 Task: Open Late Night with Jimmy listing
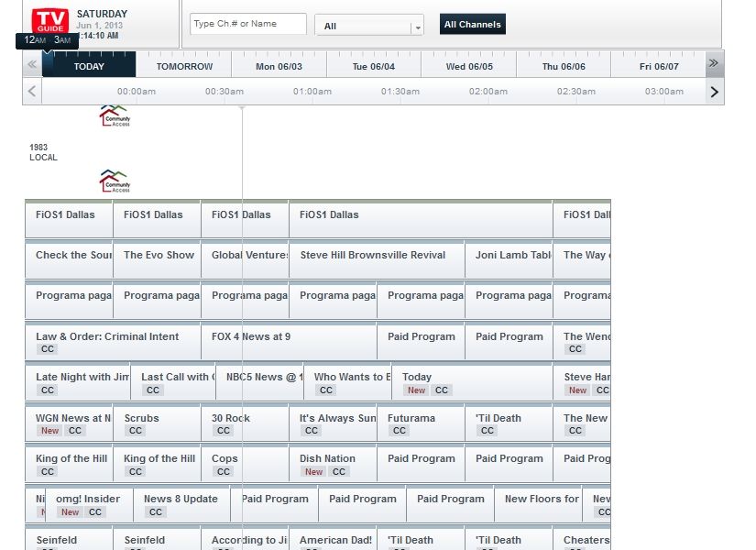78,382
